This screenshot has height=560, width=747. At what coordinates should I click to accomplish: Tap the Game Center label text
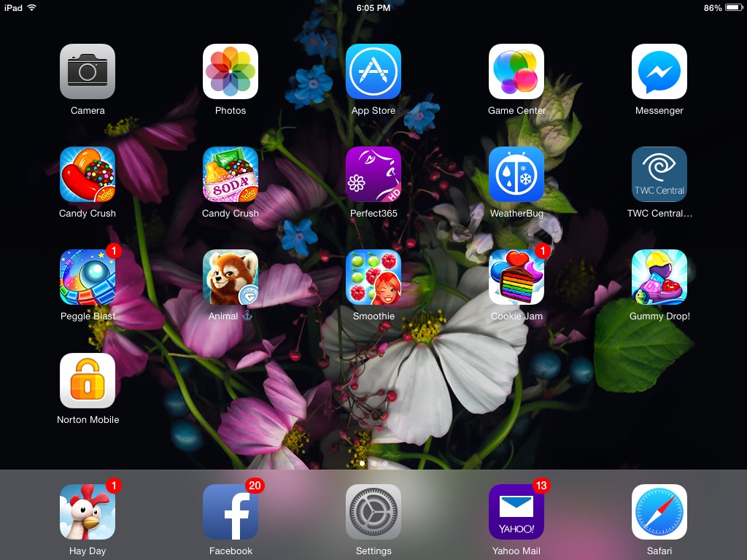click(x=516, y=111)
